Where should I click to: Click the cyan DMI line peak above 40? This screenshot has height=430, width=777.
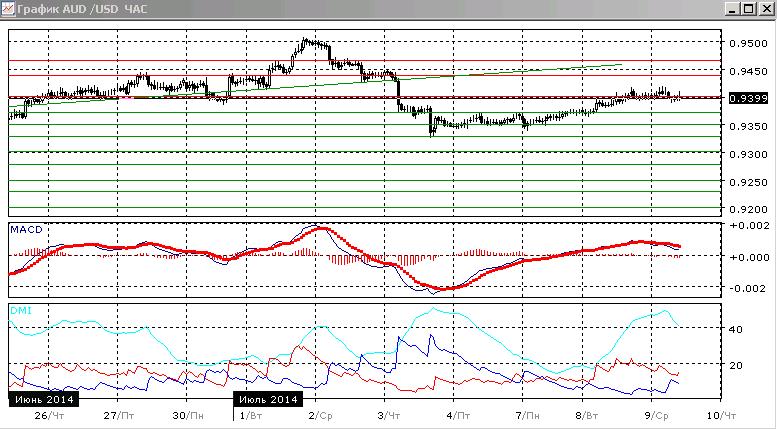(x=433, y=309)
